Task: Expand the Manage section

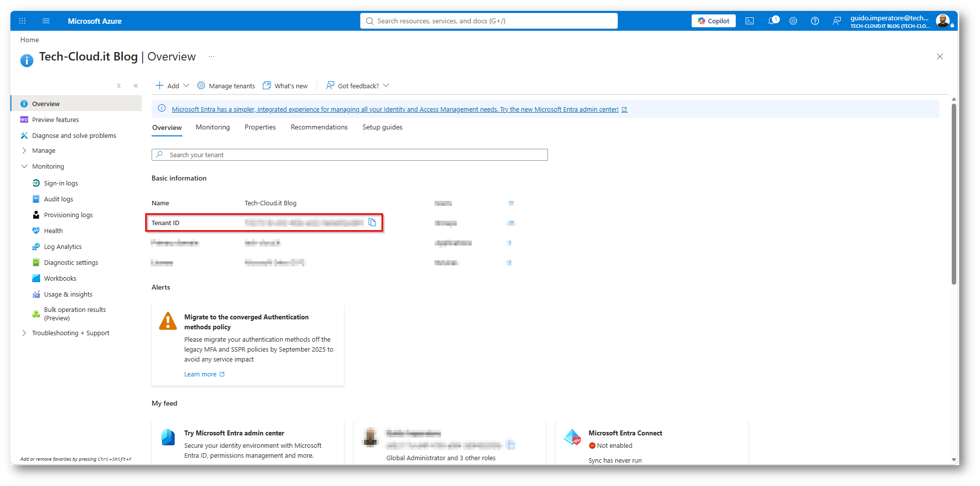Action: click(24, 151)
